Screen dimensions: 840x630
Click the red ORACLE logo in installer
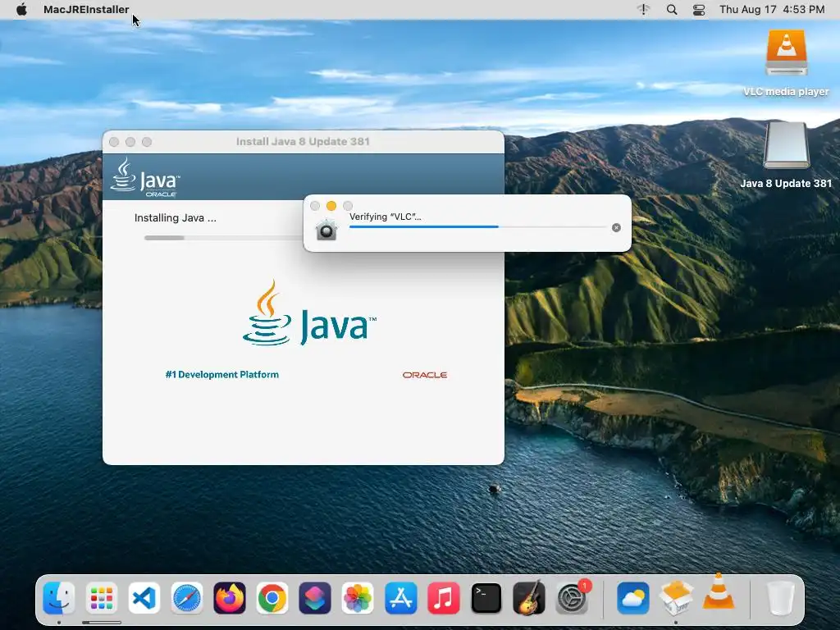tap(425, 375)
